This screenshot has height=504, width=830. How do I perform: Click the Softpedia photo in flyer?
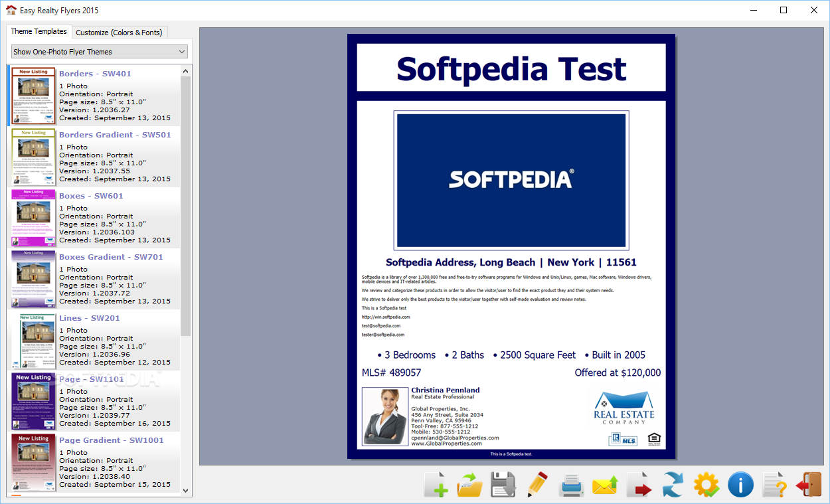(x=511, y=180)
